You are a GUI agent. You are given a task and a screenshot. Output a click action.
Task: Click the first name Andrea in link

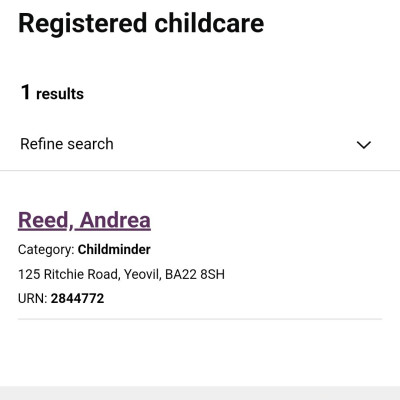(115, 220)
